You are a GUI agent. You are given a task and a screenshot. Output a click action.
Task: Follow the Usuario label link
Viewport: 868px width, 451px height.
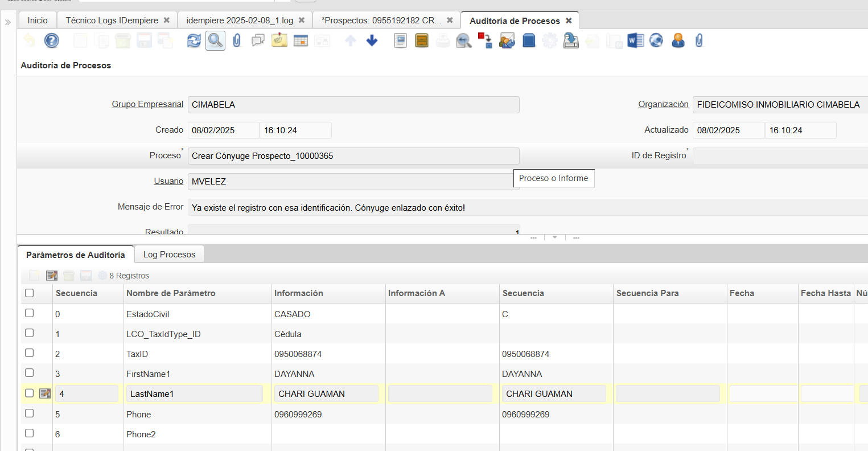(168, 181)
